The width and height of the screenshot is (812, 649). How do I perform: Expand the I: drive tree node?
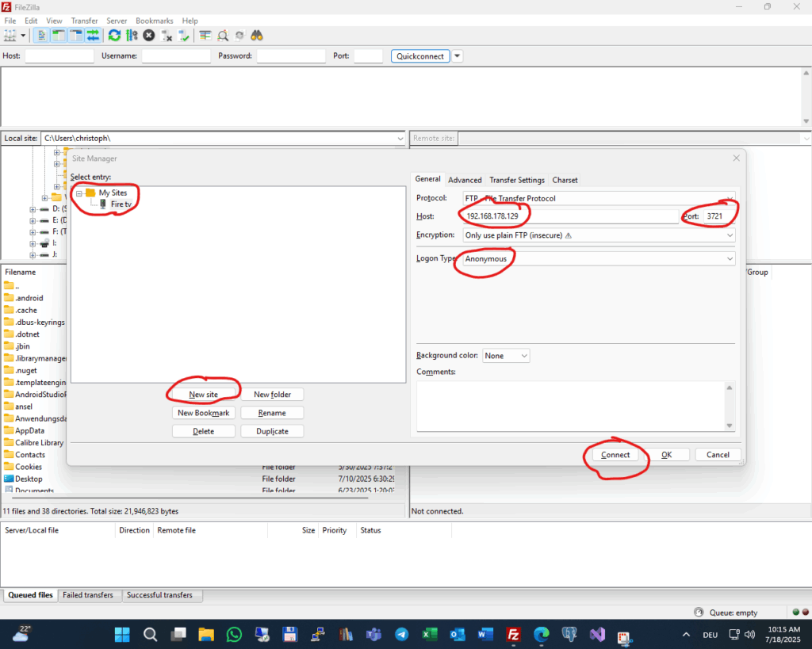pyautogui.click(x=33, y=243)
